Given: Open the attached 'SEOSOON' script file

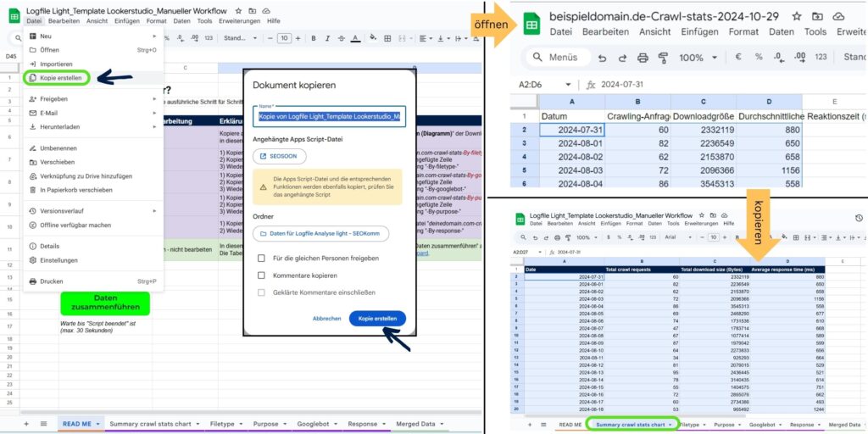Looking at the screenshot, I should (x=280, y=157).
